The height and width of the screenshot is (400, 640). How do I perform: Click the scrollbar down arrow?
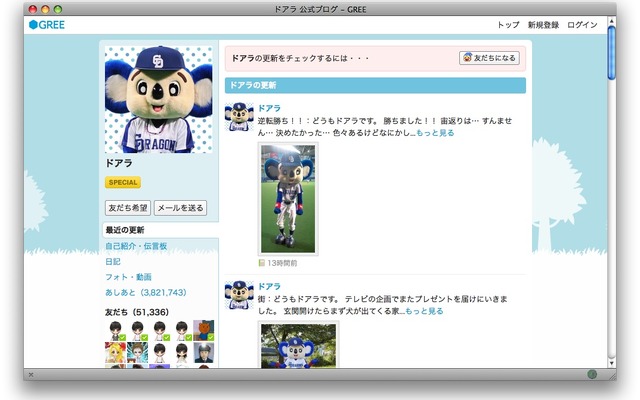[611, 363]
